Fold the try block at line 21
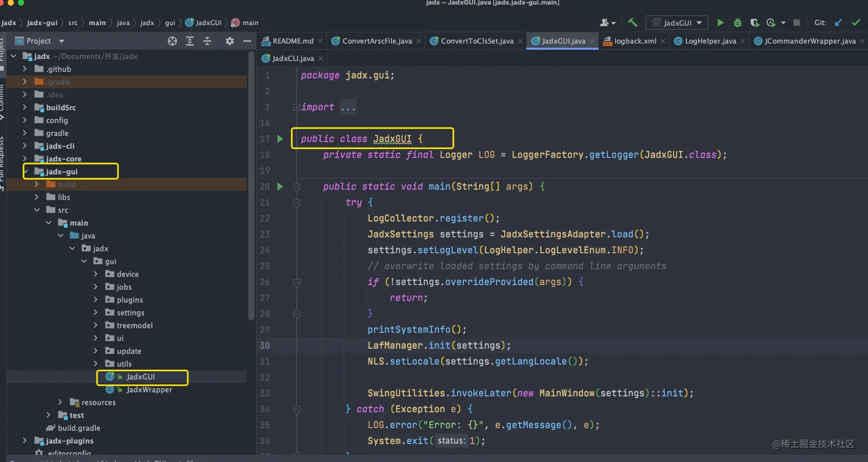 (x=297, y=203)
